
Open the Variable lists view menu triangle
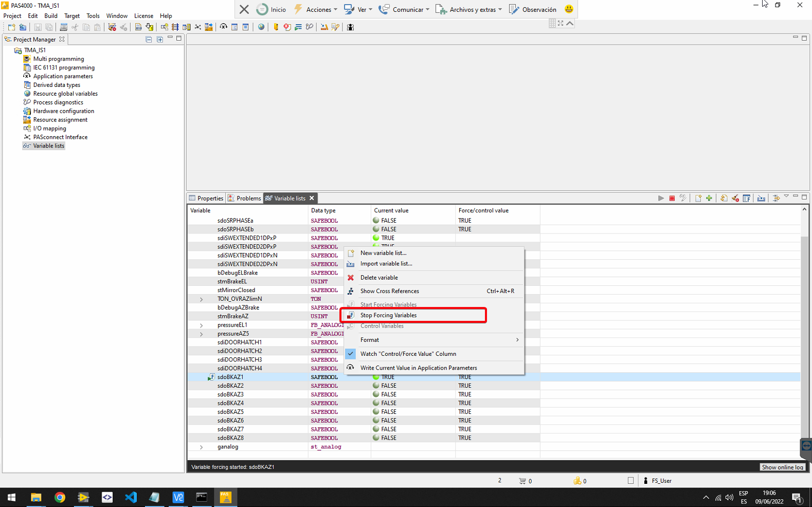[x=786, y=196]
